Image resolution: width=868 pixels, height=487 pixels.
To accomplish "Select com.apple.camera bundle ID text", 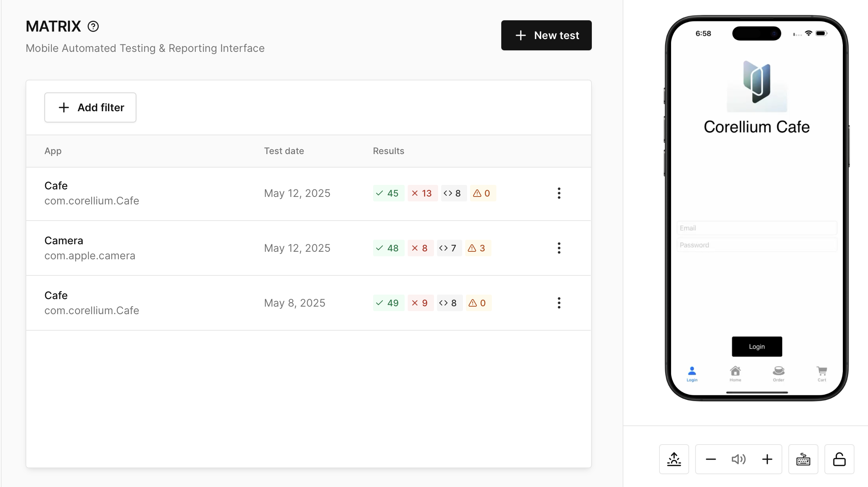I will click(x=90, y=256).
